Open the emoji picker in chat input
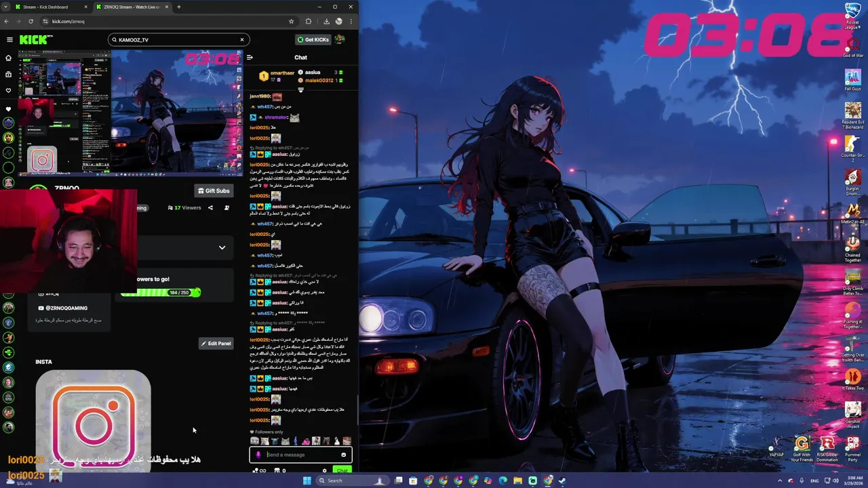This screenshot has height=488, width=868. tap(344, 455)
